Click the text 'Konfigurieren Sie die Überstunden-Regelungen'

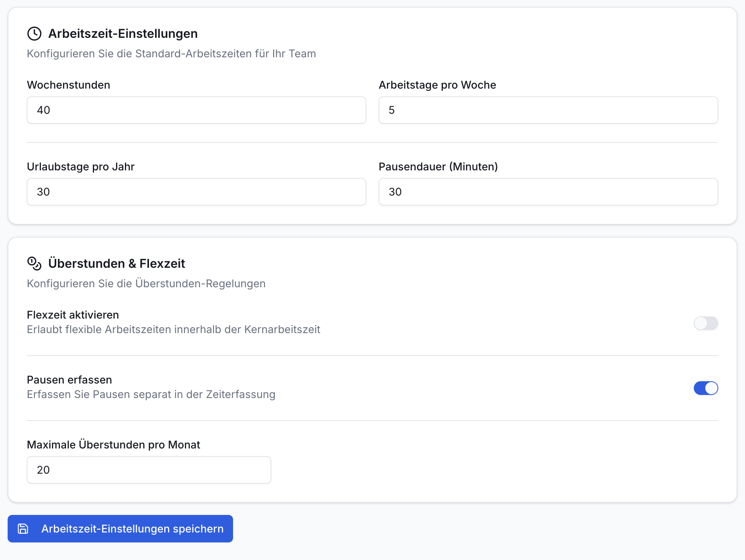click(146, 283)
